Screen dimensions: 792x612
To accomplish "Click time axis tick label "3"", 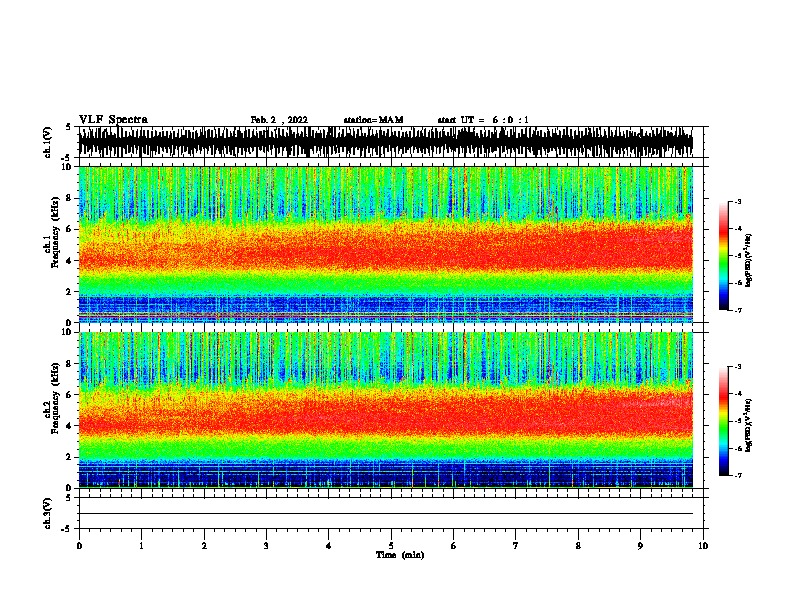I will point(266,546).
